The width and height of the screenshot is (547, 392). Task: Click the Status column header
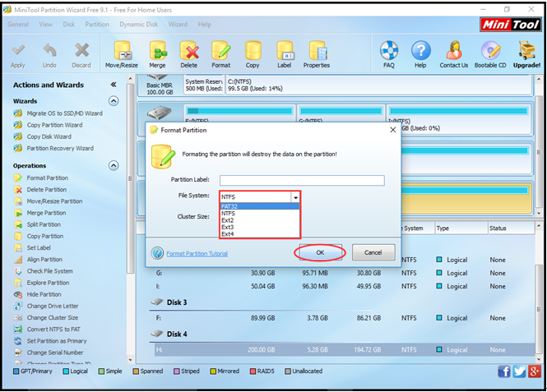511,228
